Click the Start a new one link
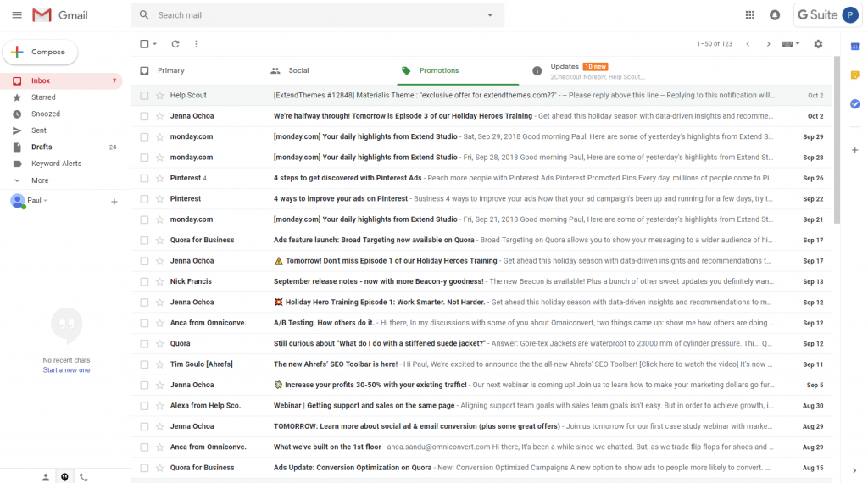868x483 pixels. click(66, 370)
